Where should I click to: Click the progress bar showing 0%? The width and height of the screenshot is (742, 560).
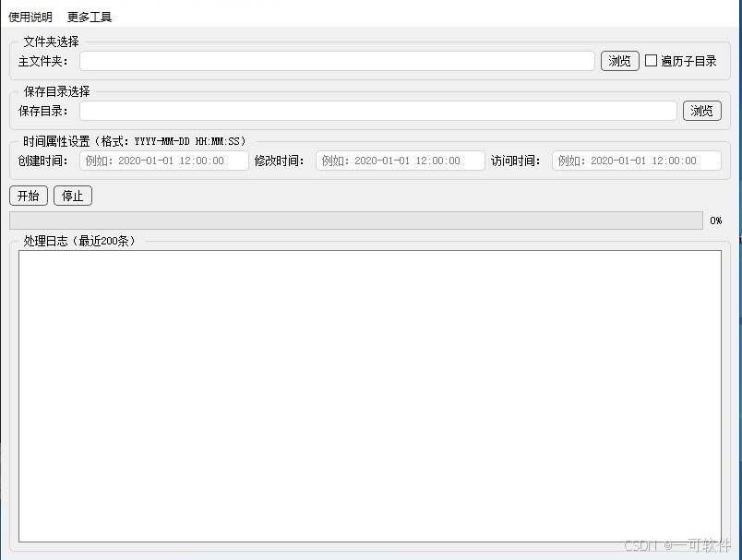point(356,220)
